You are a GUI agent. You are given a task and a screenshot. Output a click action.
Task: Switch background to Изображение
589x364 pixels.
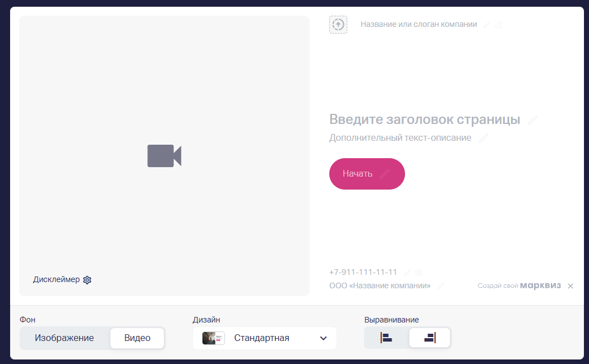(x=65, y=338)
